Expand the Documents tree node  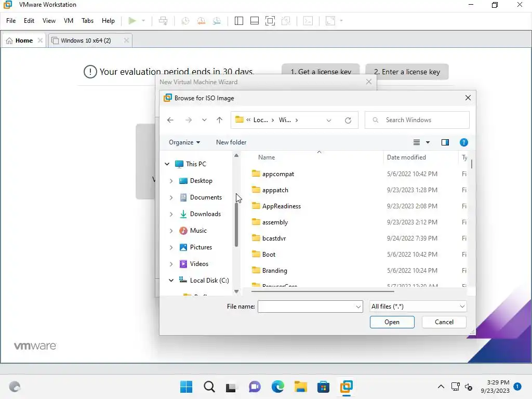(171, 197)
